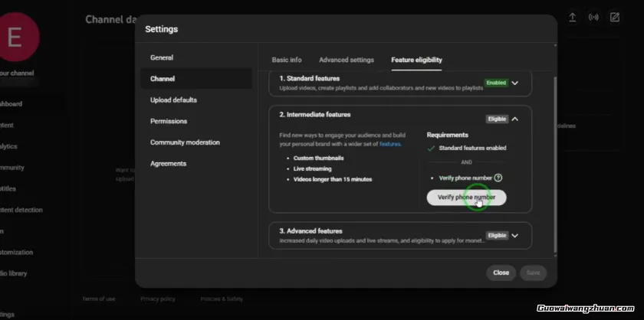
Task: Click the Close button in the dialog
Action: [x=501, y=273]
